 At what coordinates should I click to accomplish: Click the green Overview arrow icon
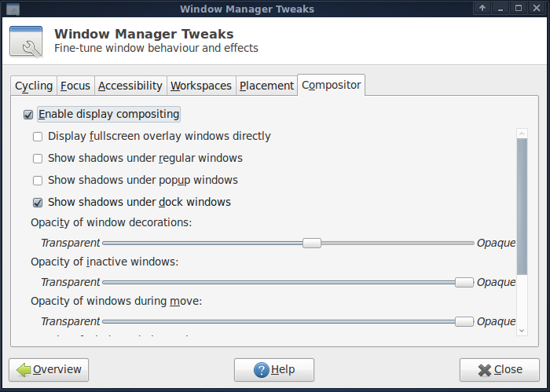click(24, 369)
